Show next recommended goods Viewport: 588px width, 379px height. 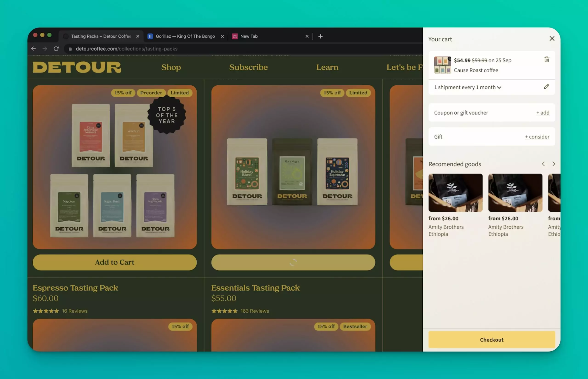(553, 164)
